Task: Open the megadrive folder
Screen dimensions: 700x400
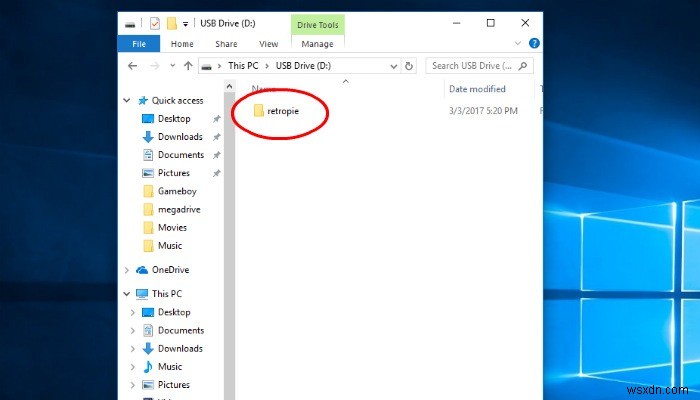Action: (x=179, y=209)
